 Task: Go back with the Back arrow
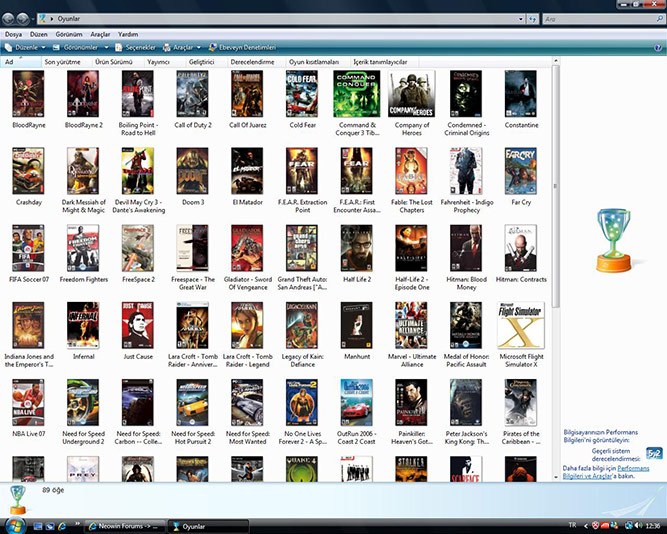(x=9, y=19)
